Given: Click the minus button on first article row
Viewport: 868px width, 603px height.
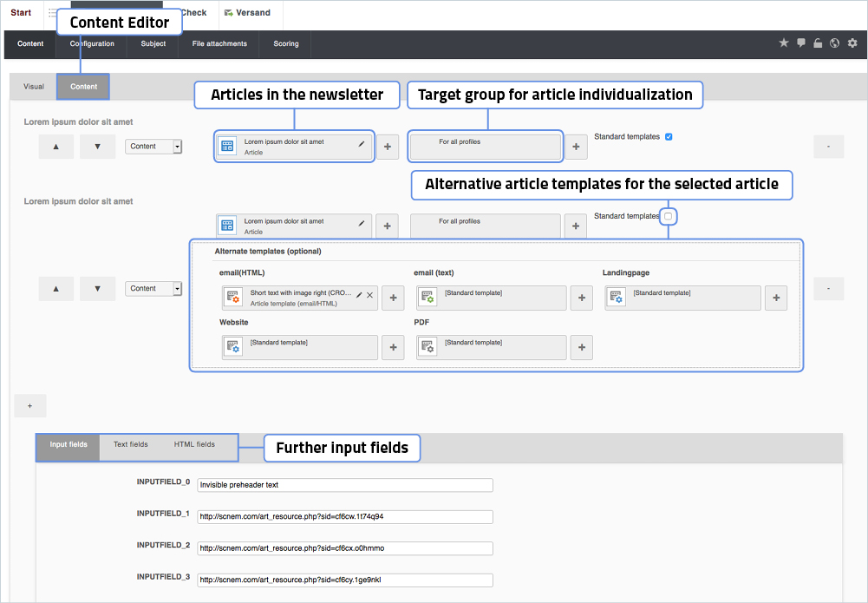Looking at the screenshot, I should [828, 147].
